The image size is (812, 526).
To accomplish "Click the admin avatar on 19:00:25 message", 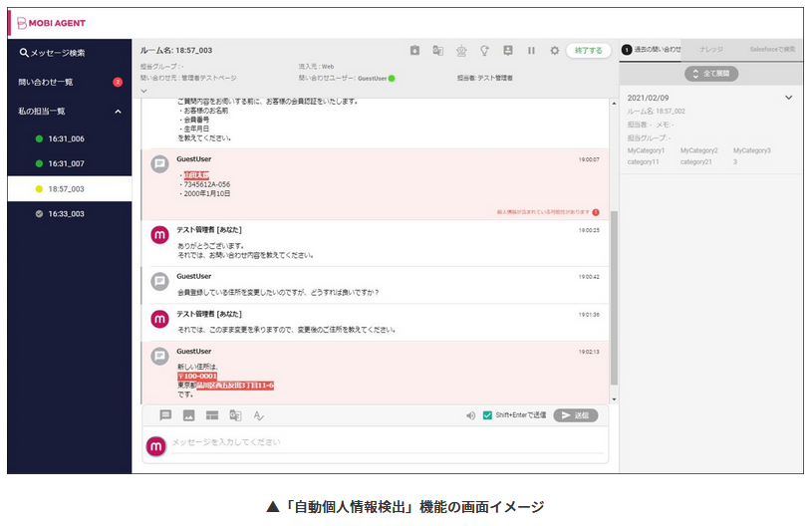I will pyautogui.click(x=160, y=235).
